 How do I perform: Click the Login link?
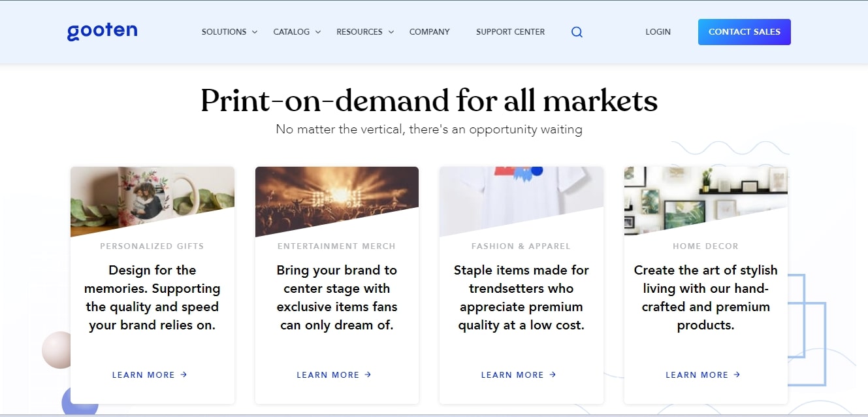pyautogui.click(x=658, y=32)
